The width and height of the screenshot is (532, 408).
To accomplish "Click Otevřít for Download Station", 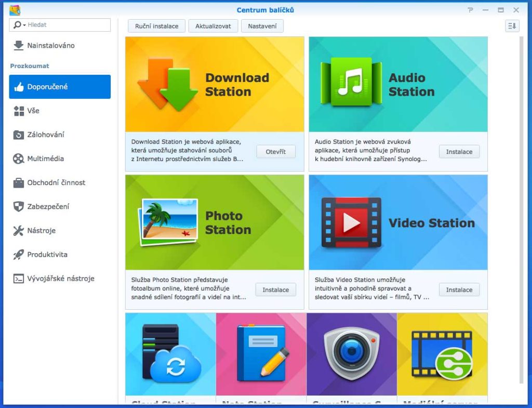I will pos(275,152).
